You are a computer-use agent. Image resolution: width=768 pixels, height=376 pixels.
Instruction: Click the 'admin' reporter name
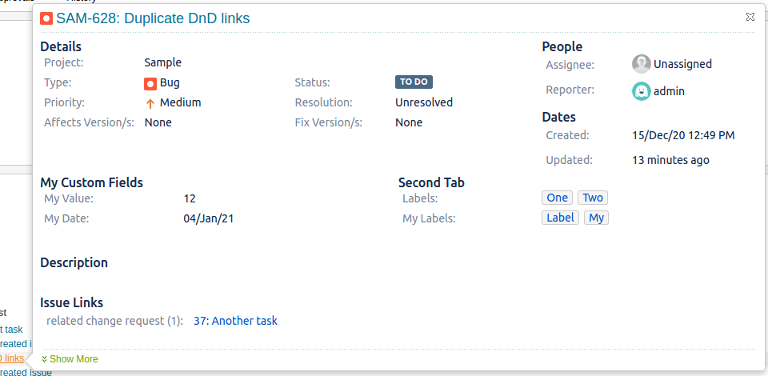tap(669, 91)
